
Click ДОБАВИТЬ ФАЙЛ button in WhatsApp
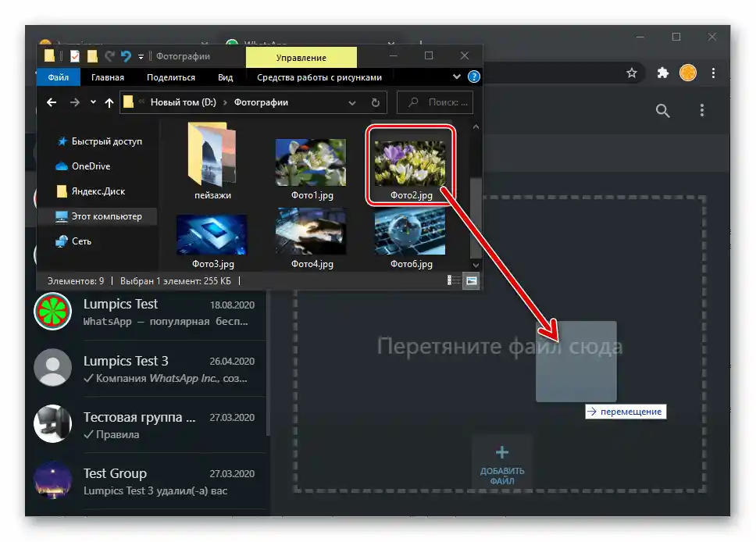pos(502,465)
